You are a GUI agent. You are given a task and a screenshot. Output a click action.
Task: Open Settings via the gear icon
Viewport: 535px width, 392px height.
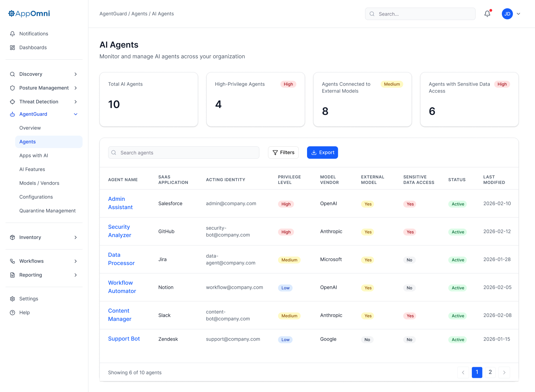pos(12,298)
